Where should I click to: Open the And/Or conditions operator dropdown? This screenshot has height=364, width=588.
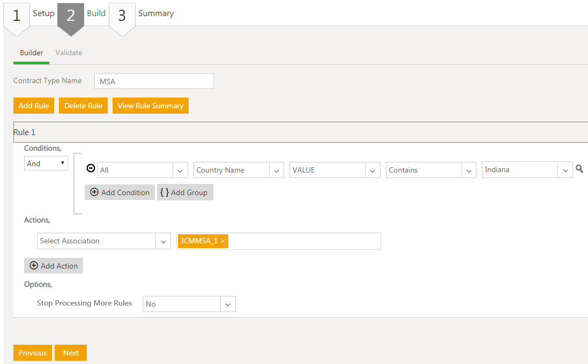click(46, 164)
